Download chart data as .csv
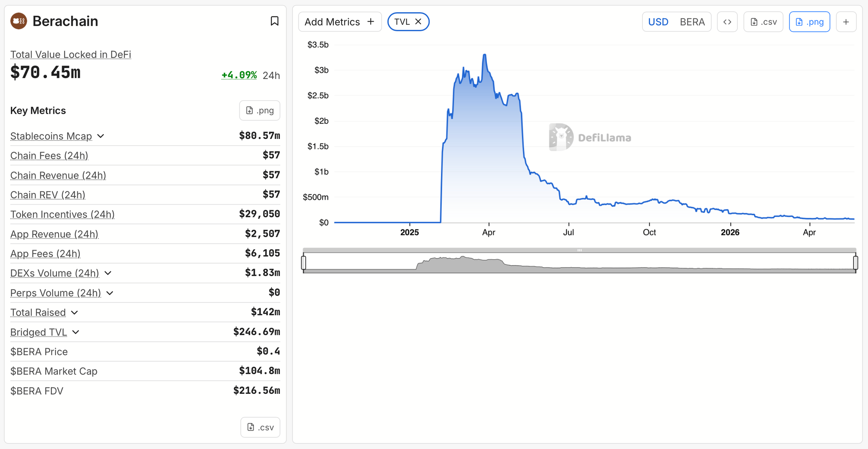 click(763, 22)
